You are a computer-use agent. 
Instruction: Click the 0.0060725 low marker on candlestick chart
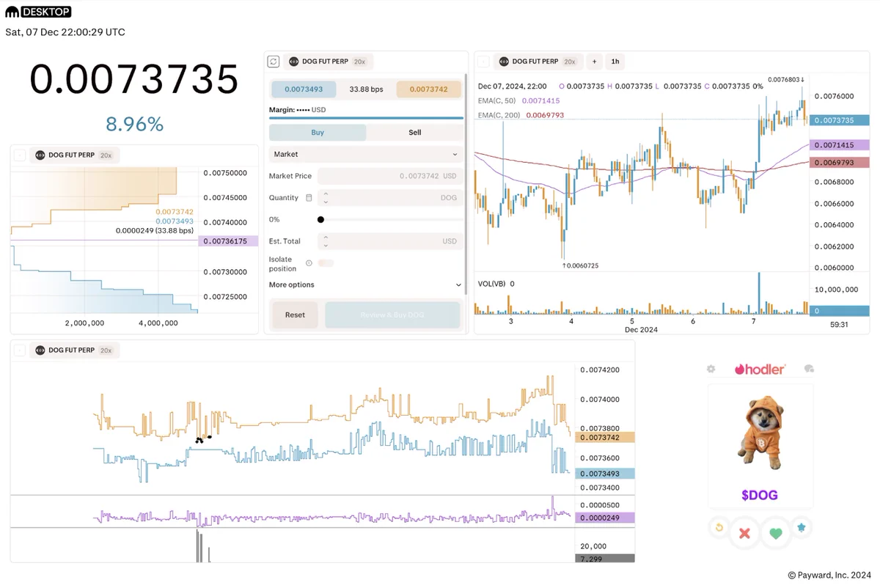point(580,265)
